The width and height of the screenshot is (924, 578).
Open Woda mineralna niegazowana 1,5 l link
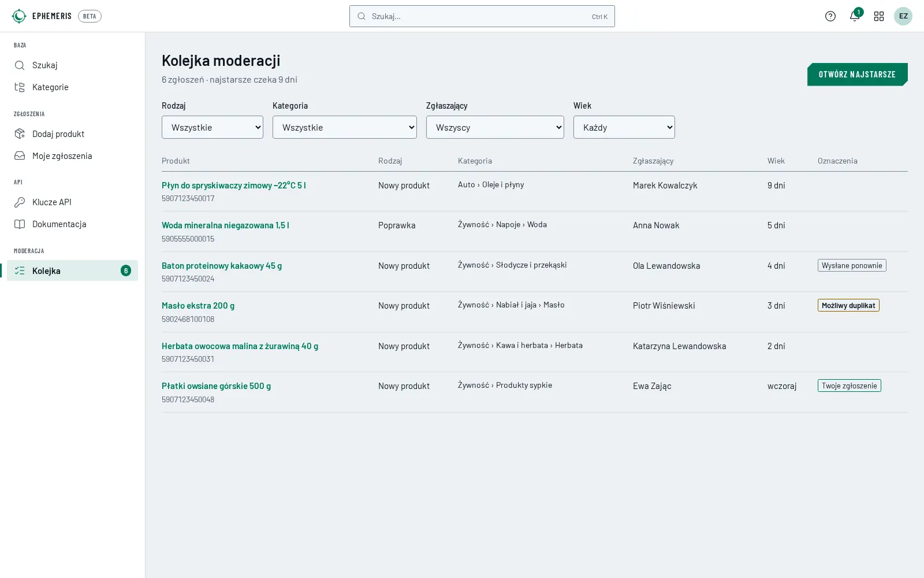pos(225,225)
